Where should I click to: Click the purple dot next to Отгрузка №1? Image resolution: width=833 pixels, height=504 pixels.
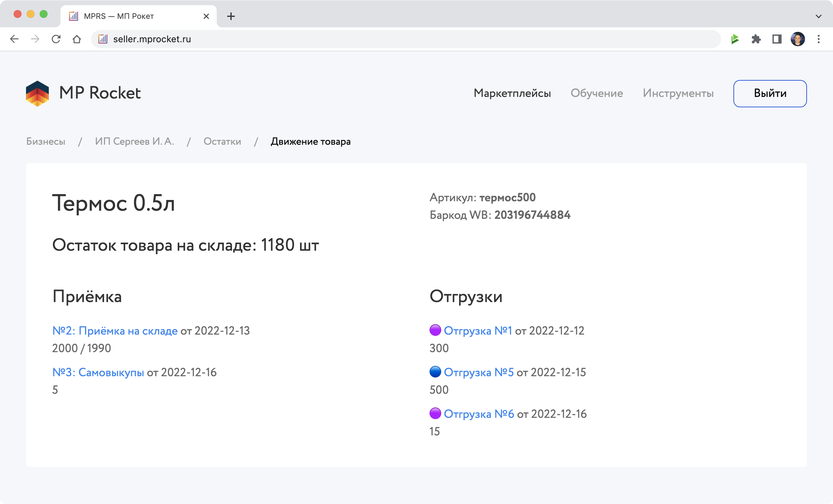click(x=435, y=330)
